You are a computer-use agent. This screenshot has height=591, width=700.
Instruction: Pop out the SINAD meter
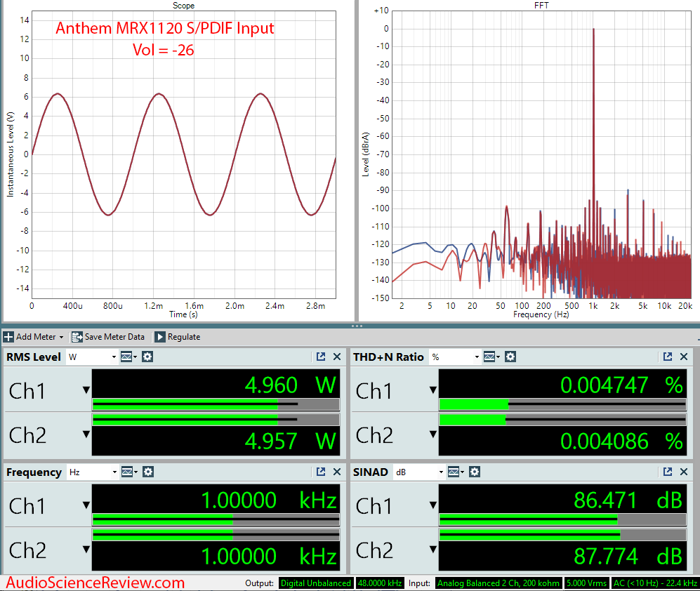(x=668, y=472)
